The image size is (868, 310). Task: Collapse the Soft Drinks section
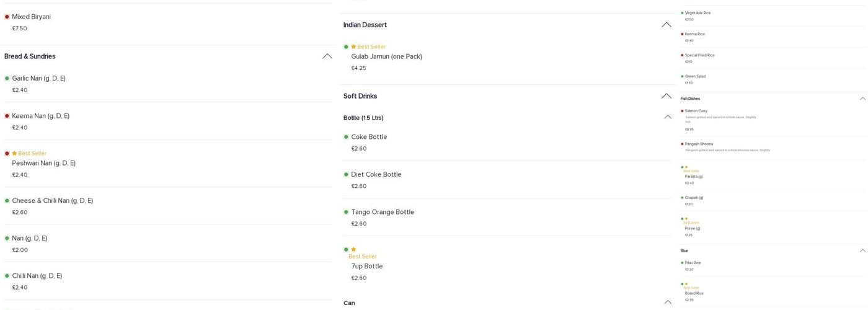click(666, 96)
